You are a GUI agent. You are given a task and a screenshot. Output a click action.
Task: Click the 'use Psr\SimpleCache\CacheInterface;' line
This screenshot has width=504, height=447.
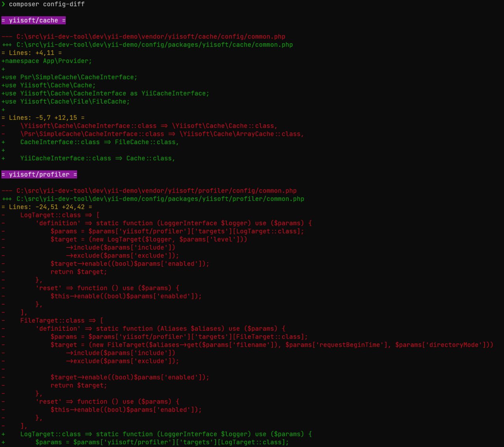coord(69,77)
